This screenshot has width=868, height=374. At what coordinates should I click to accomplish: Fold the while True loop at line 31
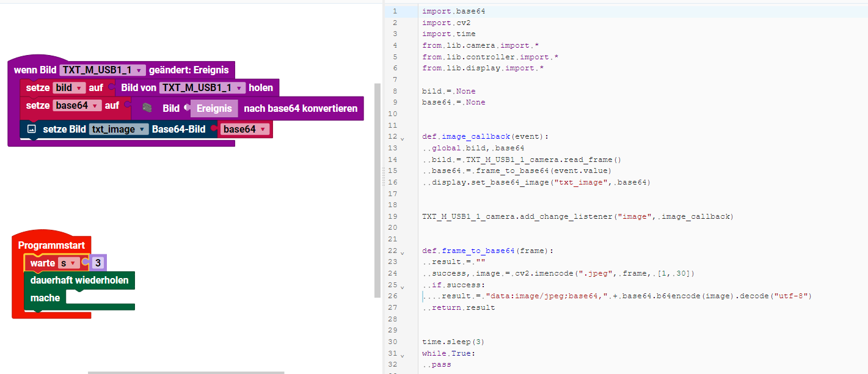click(402, 354)
